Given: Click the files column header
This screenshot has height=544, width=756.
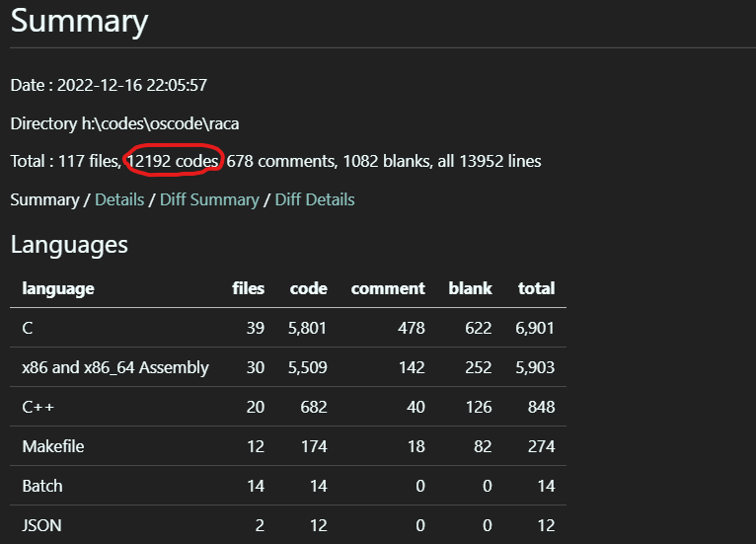Looking at the screenshot, I should click(x=249, y=288).
